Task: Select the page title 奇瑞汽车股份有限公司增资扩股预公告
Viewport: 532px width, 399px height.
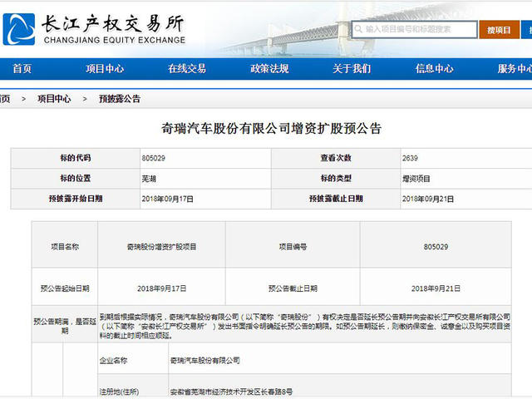Action: [272, 129]
